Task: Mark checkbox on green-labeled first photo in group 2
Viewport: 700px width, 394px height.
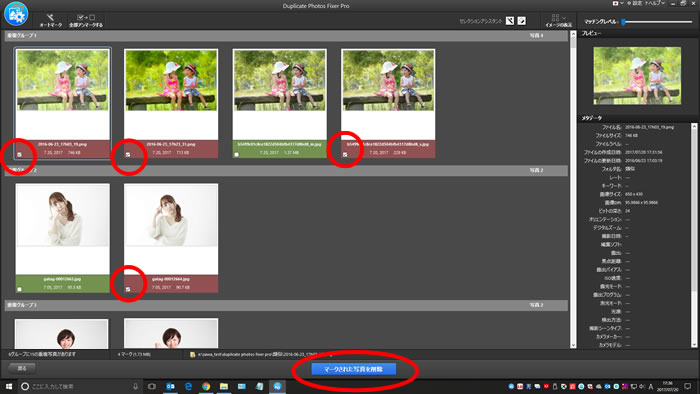Action: tap(19, 290)
